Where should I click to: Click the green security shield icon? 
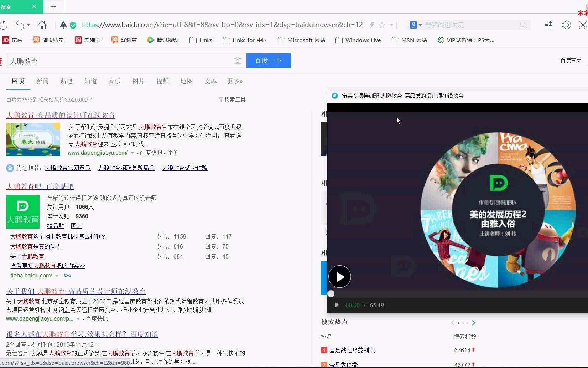pos(73,25)
